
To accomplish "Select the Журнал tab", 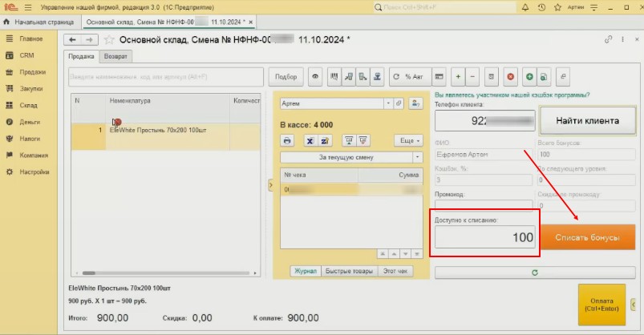I will 306,271.
